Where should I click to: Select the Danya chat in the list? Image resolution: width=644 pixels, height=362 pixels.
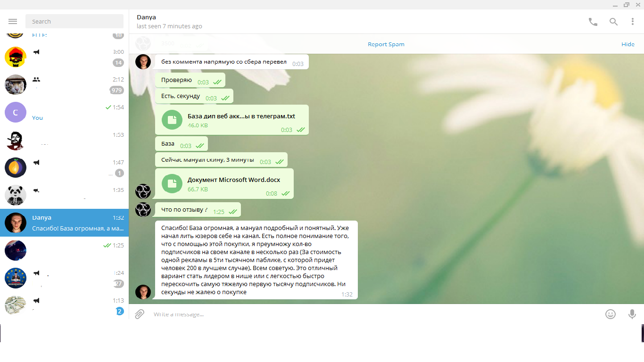(64, 223)
